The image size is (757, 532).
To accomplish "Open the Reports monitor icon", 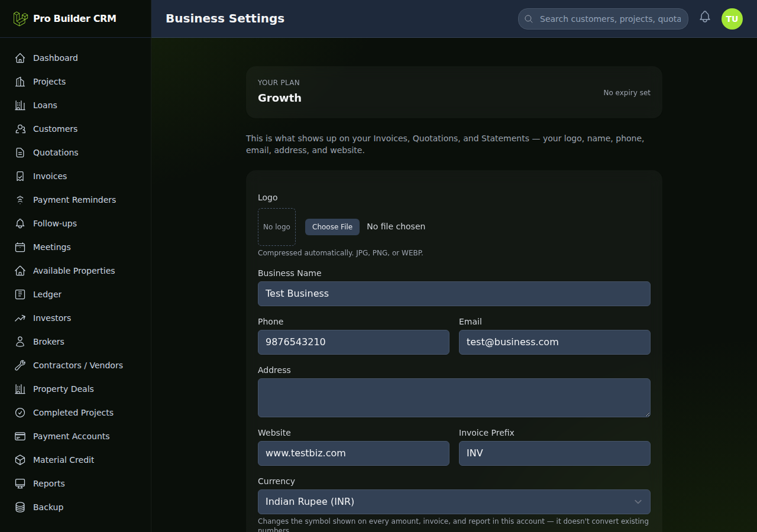I will 20,484.
